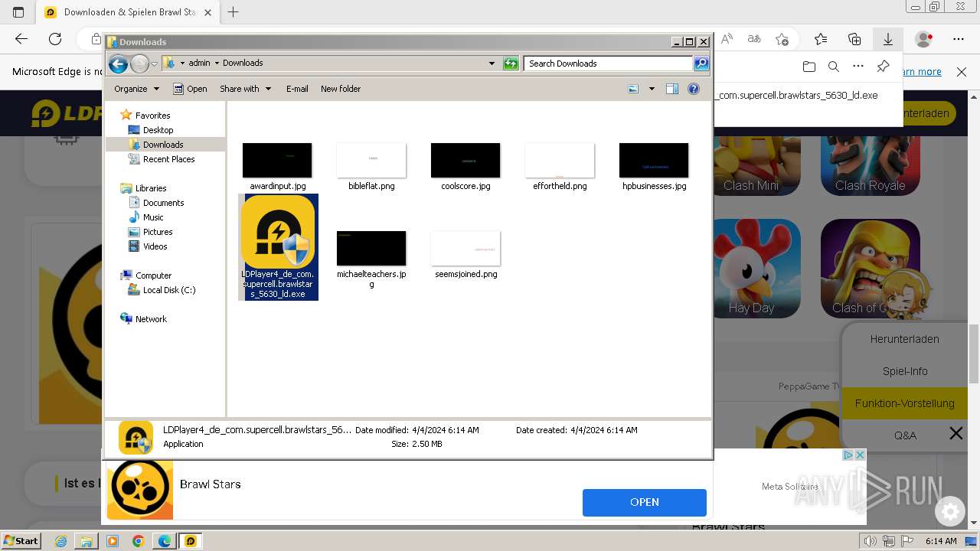Select coolscore.jpg thumbnail
The height and width of the screenshot is (551, 980).
tap(465, 161)
